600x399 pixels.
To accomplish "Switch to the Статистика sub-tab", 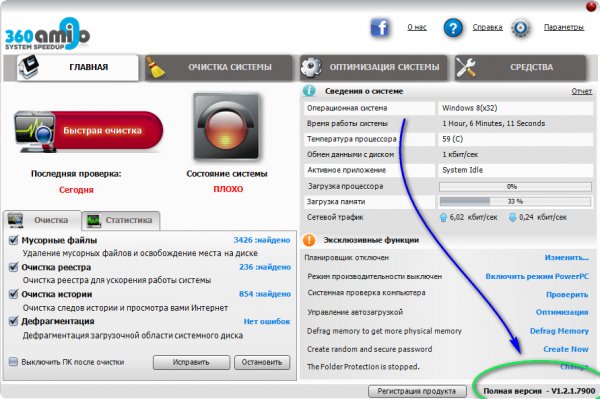I will [121, 220].
